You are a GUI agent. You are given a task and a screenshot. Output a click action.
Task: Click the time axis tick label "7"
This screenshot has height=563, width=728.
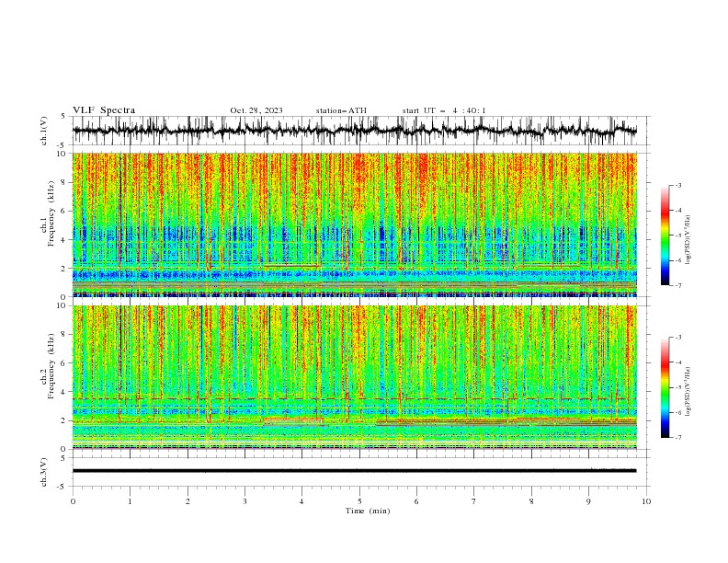[474, 501]
